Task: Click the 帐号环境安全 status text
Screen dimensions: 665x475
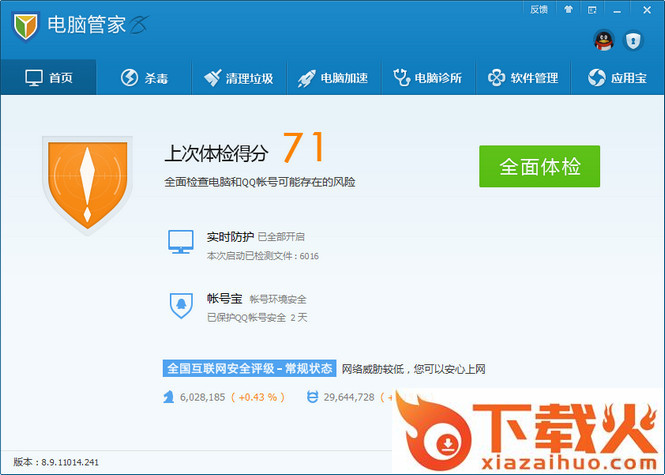Action: click(x=278, y=299)
